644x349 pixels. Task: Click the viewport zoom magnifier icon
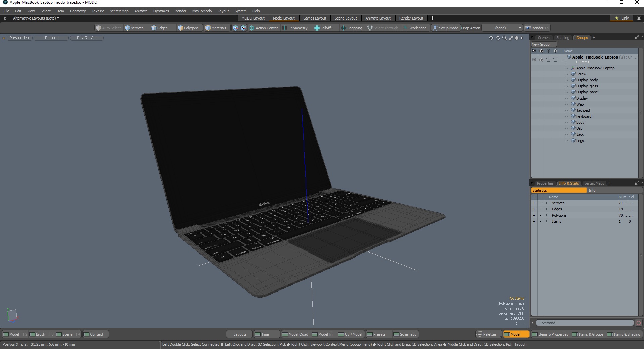pos(504,38)
